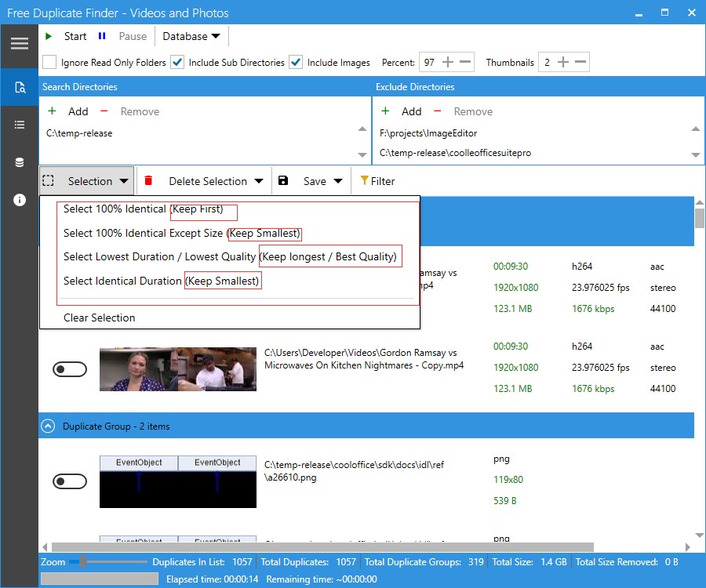Toggle switch for a26610.png file
The height and width of the screenshot is (588, 706).
(x=70, y=481)
